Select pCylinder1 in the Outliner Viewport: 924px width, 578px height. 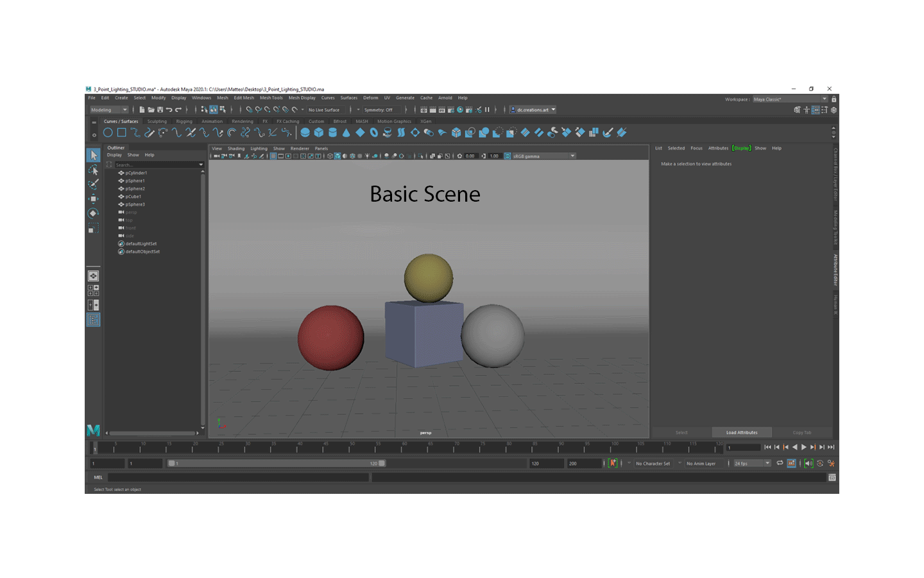pos(137,173)
